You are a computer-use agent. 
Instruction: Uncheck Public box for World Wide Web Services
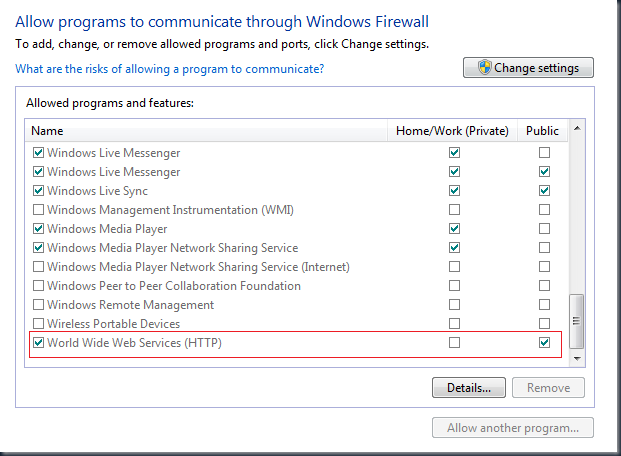point(544,343)
